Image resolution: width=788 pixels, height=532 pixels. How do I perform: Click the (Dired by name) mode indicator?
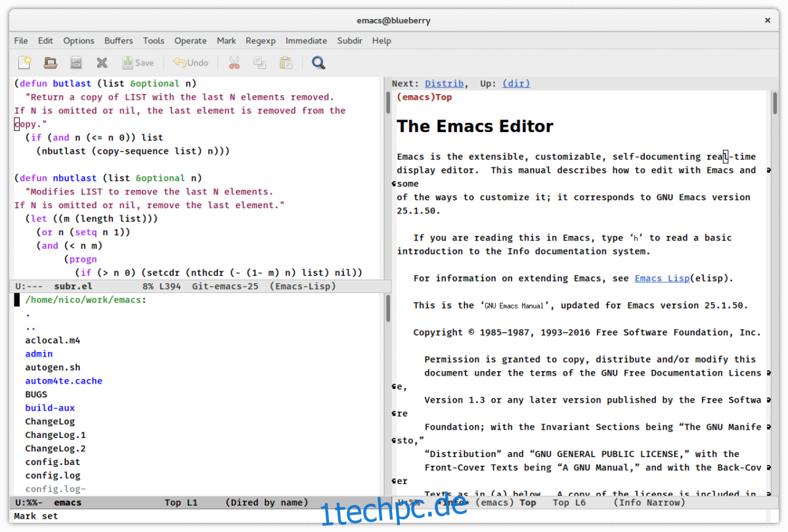point(267,502)
